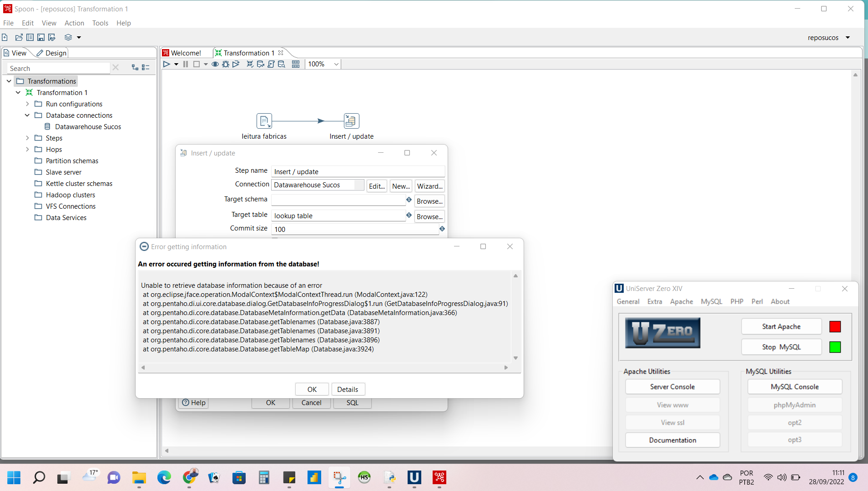Click the Debug transformation bug icon
Screen dimensions: 868x491
point(226,64)
